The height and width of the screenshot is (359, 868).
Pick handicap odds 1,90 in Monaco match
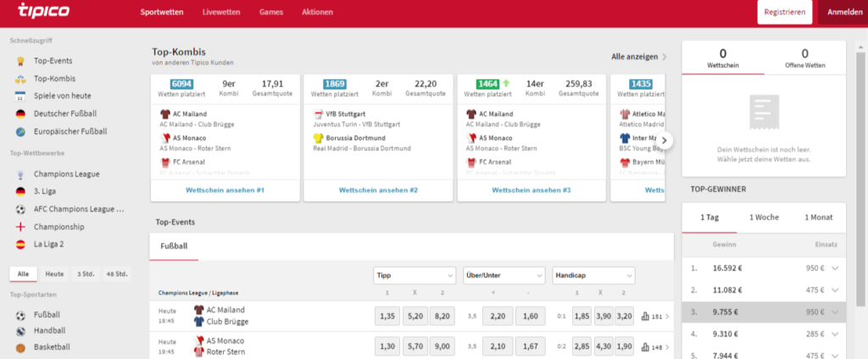[x=624, y=346]
